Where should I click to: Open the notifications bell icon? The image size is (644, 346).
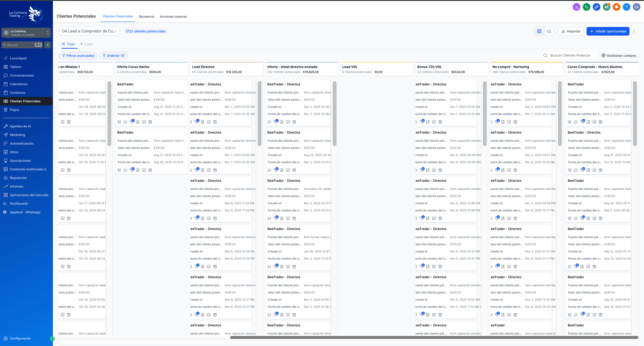(x=617, y=7)
